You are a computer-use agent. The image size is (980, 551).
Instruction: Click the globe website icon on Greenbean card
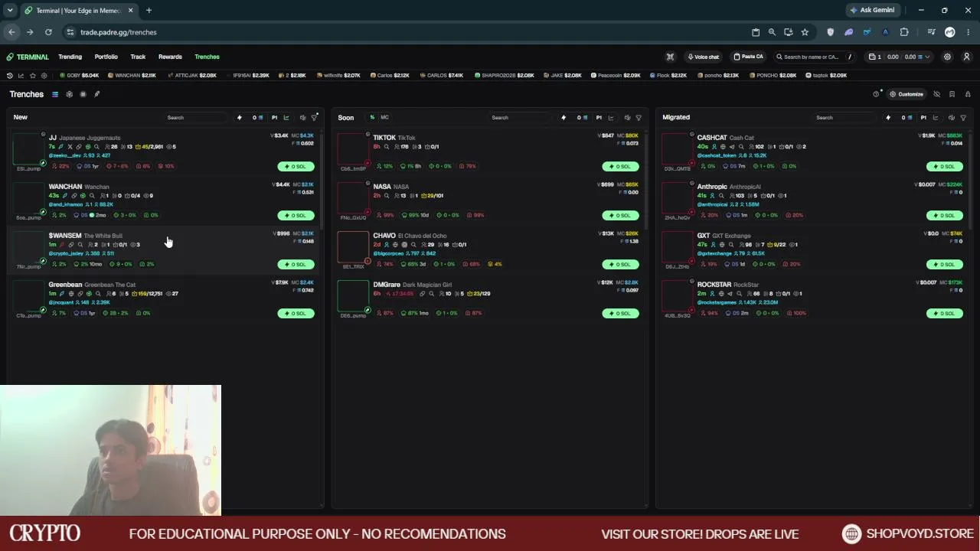(x=70, y=294)
